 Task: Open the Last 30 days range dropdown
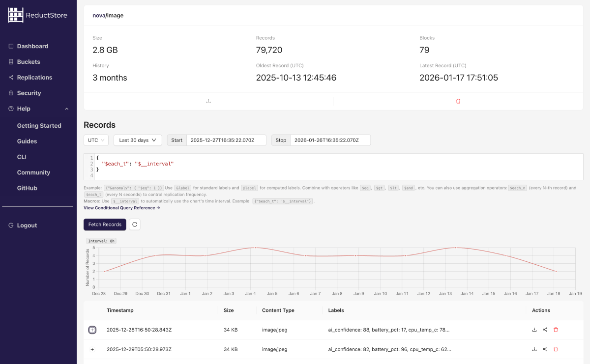coord(137,140)
